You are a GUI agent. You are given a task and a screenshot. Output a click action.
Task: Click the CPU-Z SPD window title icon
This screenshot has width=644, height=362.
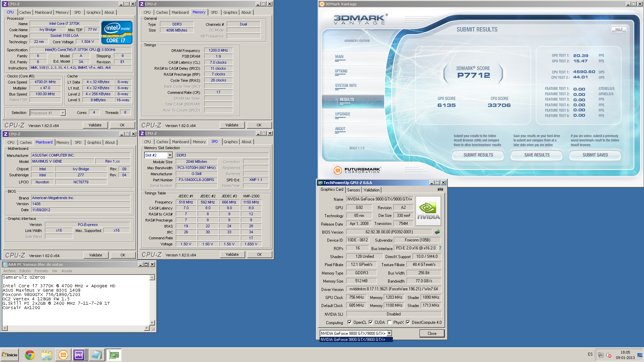pyautogui.click(x=142, y=133)
